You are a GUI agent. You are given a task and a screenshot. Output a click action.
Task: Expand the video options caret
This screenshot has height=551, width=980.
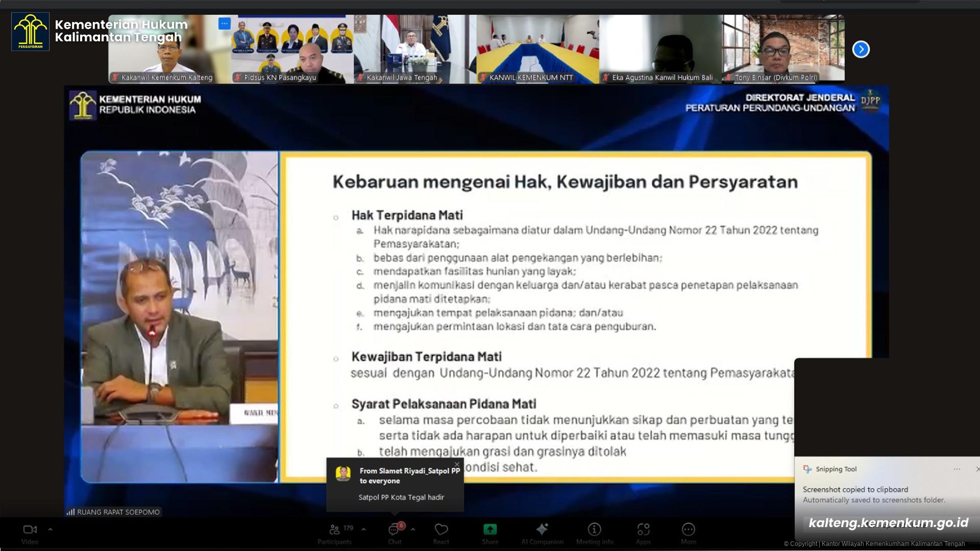click(x=50, y=530)
